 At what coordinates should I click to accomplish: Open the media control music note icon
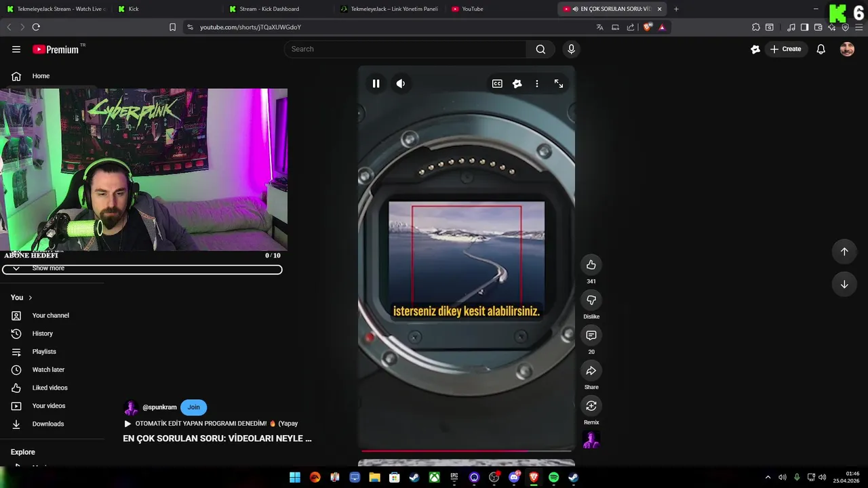pos(791,27)
